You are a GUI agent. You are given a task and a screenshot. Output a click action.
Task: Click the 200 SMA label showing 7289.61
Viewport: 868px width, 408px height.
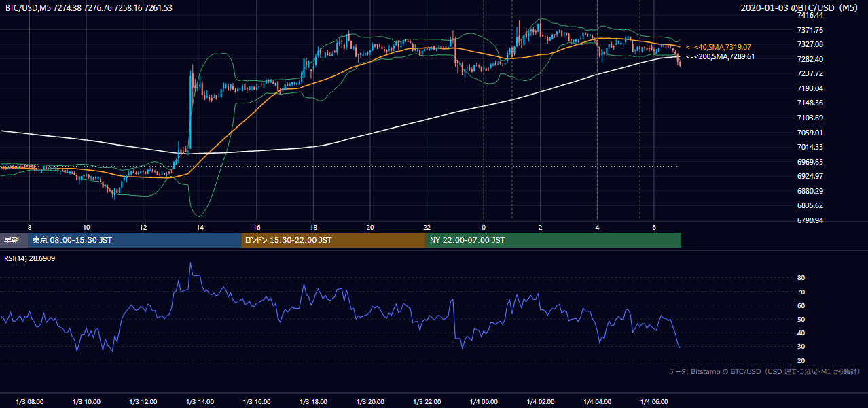720,57
